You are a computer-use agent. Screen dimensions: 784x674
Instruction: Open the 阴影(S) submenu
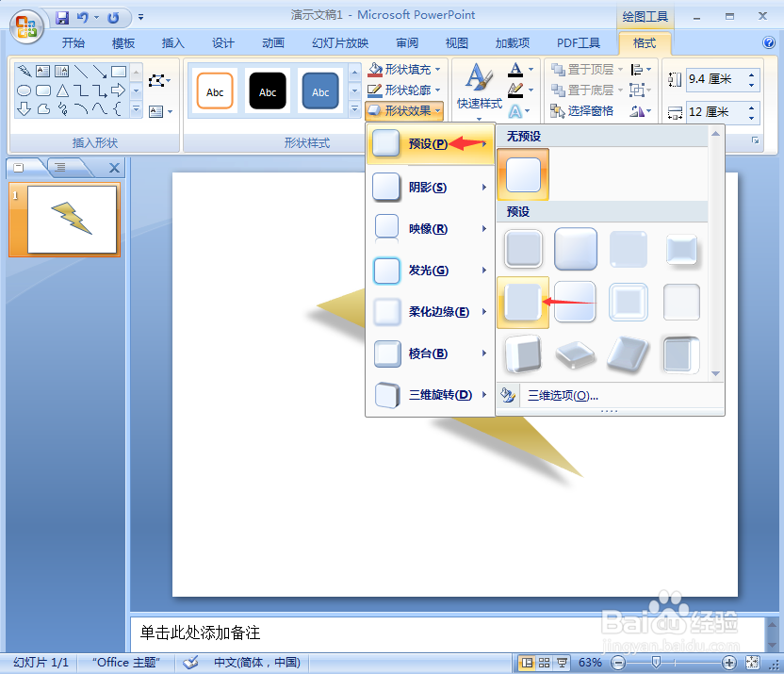coord(431,187)
